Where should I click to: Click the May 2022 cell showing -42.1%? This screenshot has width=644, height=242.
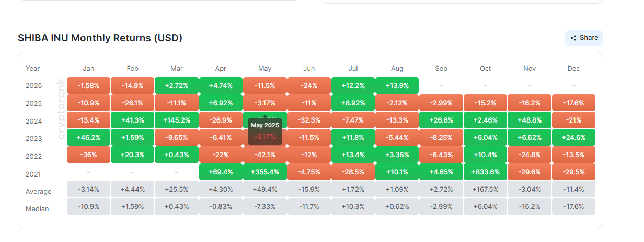click(x=265, y=156)
